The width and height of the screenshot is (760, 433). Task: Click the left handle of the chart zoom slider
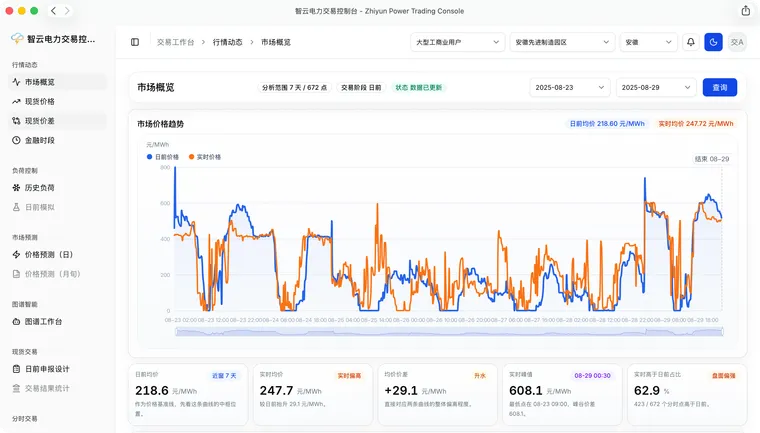click(x=175, y=332)
